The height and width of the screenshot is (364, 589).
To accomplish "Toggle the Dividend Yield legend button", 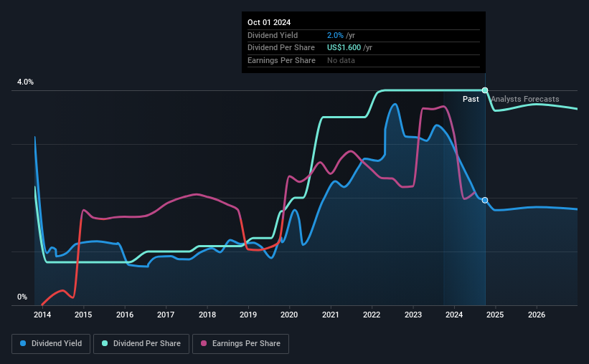I will 51,344.
